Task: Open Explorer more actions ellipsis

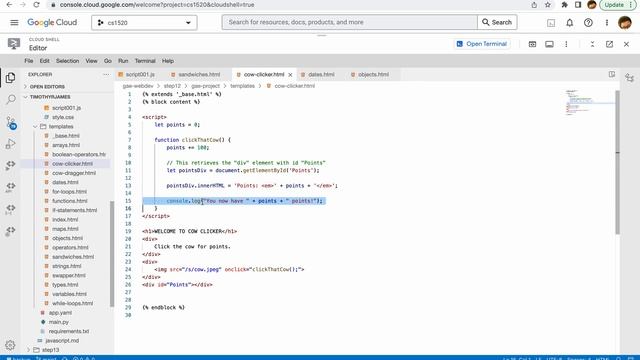Action: [106, 75]
